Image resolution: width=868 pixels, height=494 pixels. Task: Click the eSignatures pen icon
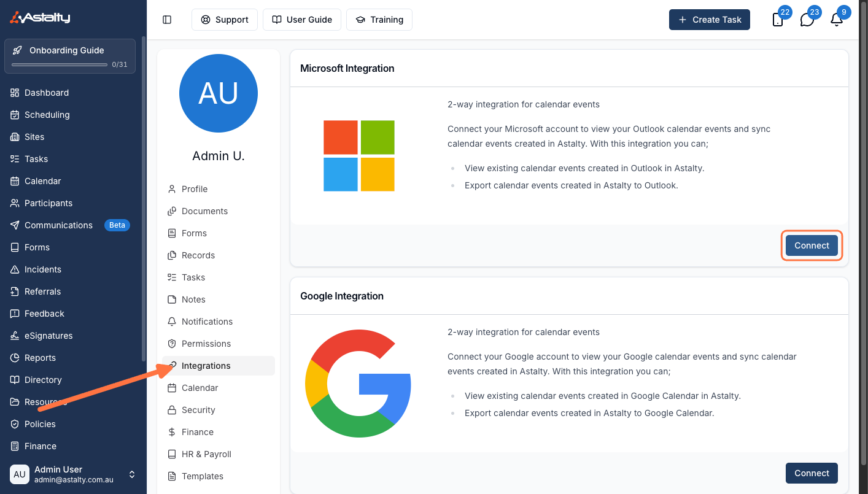(15, 336)
